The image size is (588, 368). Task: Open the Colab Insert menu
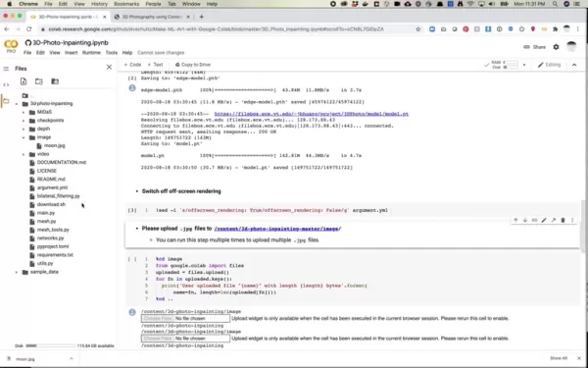(x=72, y=53)
